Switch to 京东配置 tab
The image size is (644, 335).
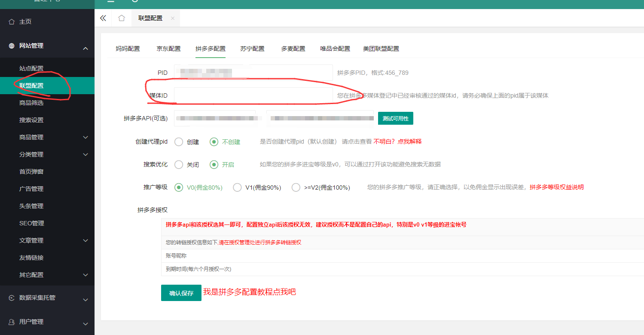coord(168,49)
